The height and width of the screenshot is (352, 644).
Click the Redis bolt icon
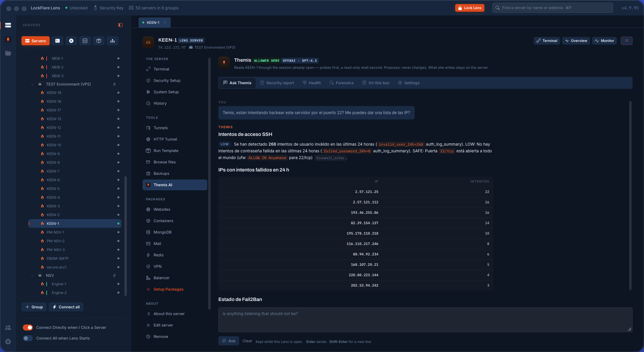148,255
